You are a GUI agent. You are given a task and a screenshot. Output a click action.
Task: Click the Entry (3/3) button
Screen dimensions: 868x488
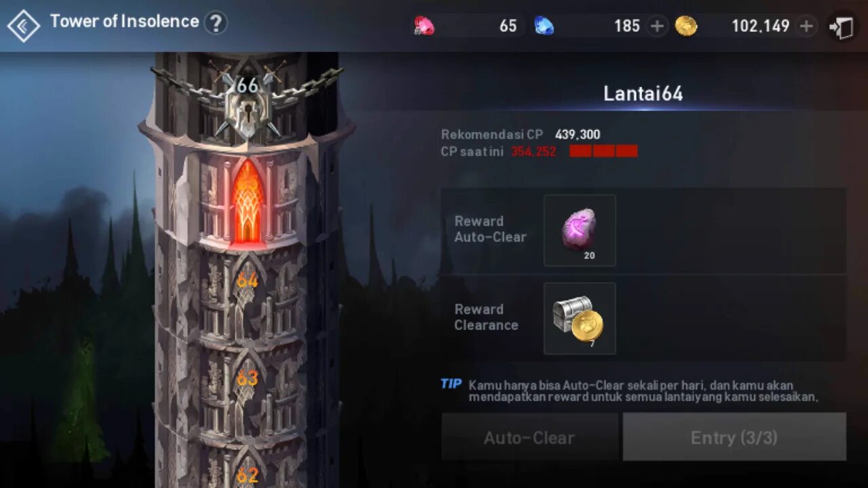point(734,438)
